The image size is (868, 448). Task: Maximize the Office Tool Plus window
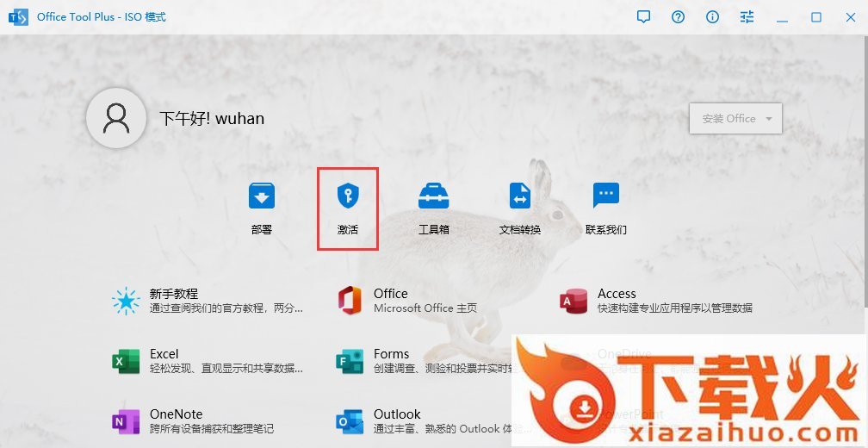click(x=816, y=17)
